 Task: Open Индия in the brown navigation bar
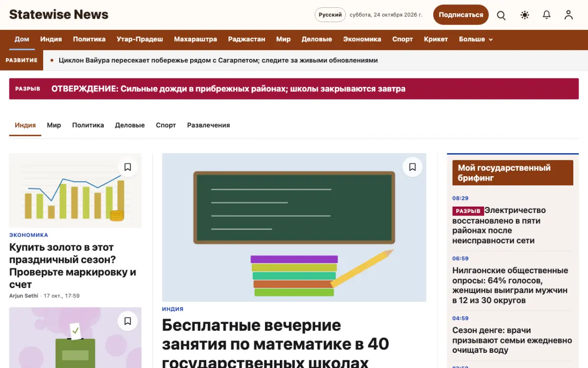(51, 39)
